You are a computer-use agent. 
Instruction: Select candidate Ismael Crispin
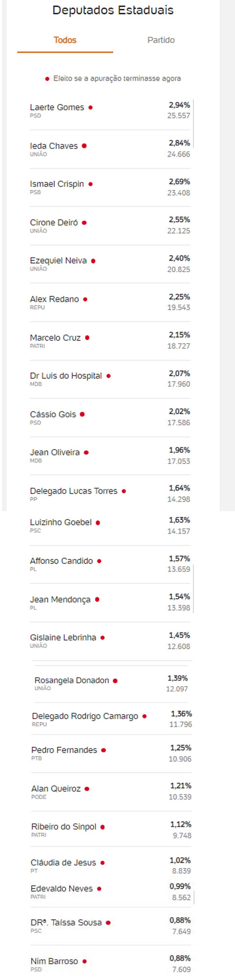click(57, 184)
